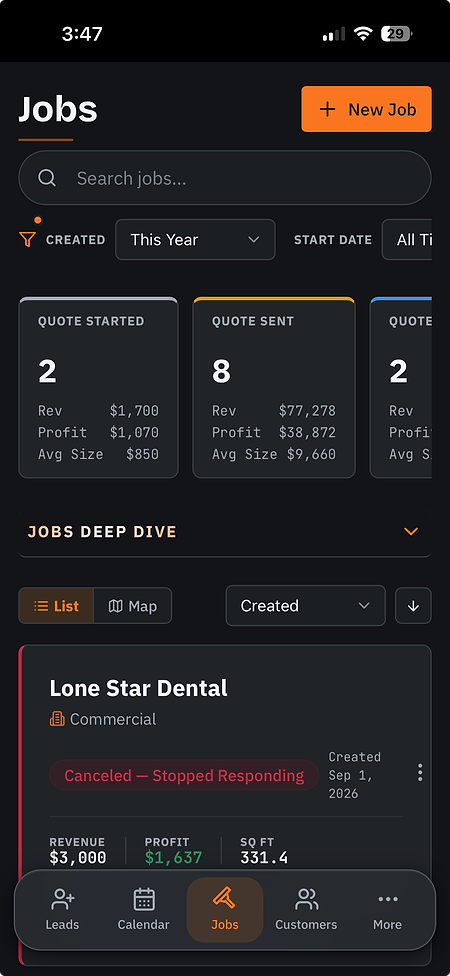Open the filter funnel icon

[x=27, y=239]
